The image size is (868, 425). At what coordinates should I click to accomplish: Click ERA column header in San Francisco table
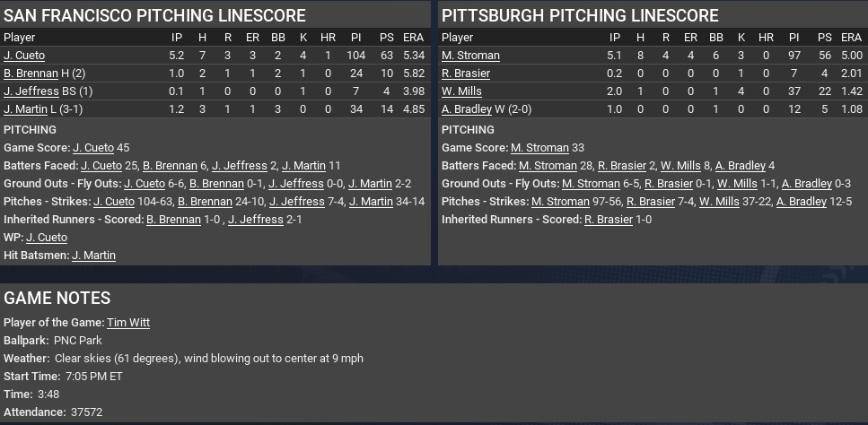click(x=414, y=38)
